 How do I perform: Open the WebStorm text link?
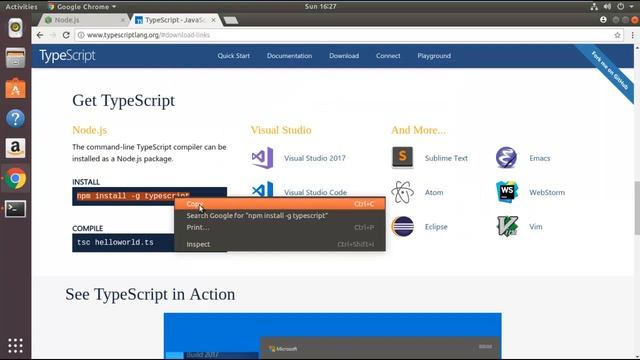(x=547, y=192)
